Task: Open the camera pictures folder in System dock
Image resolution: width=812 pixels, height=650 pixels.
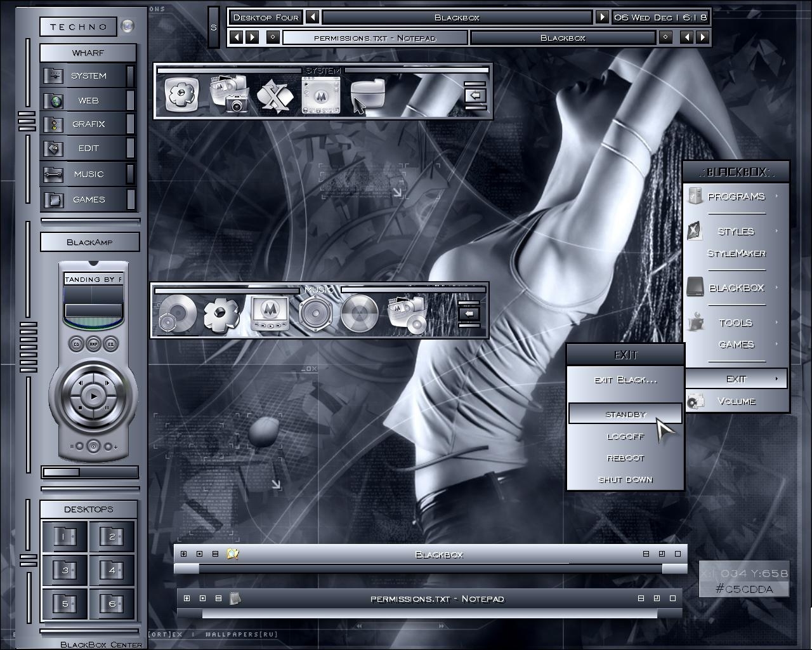Action: click(x=228, y=94)
